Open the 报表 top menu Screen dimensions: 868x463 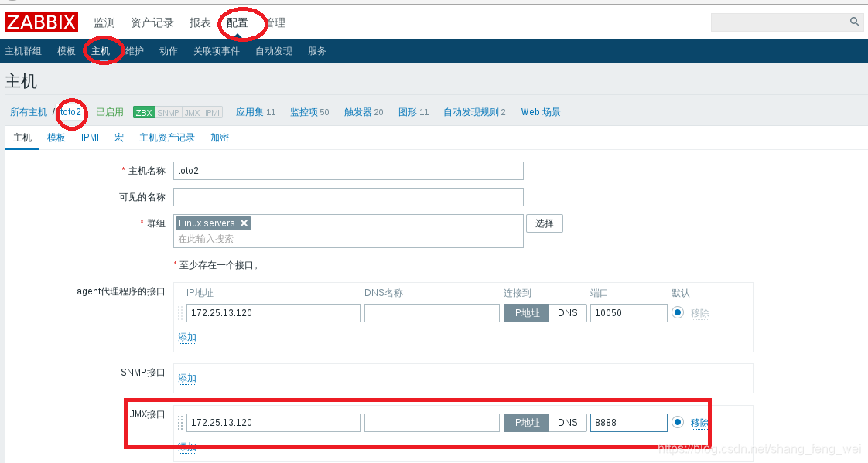click(x=200, y=22)
